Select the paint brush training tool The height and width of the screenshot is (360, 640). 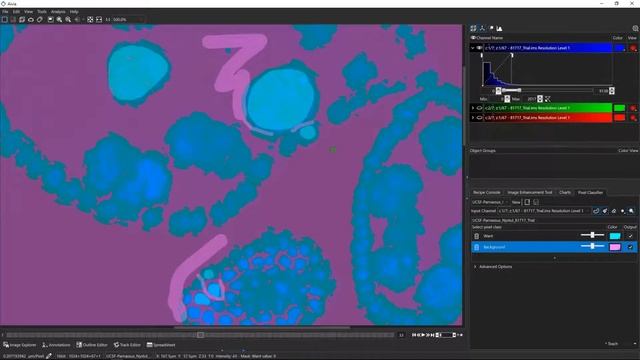click(605, 211)
